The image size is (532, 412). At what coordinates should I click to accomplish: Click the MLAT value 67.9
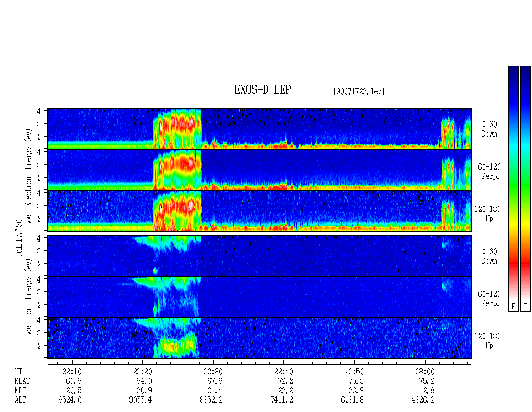point(215,381)
